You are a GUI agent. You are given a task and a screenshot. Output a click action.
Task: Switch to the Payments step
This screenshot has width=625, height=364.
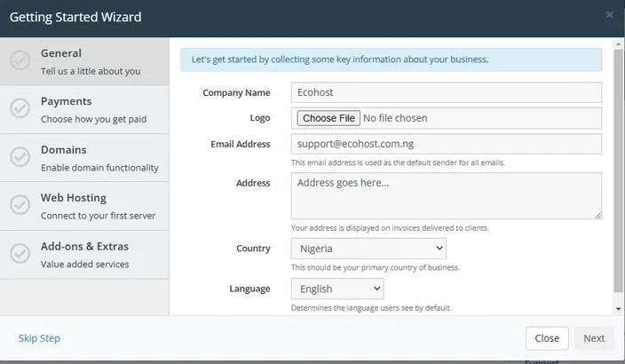coord(84,109)
